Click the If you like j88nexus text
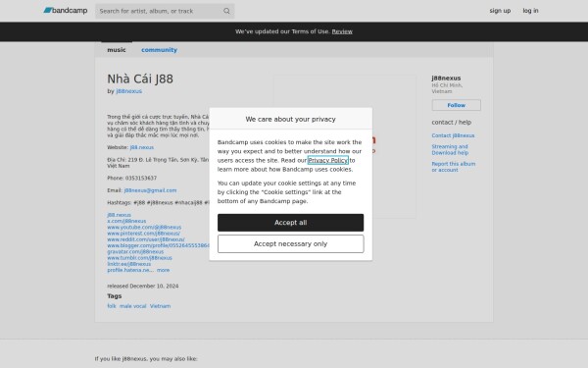 pos(146,358)
